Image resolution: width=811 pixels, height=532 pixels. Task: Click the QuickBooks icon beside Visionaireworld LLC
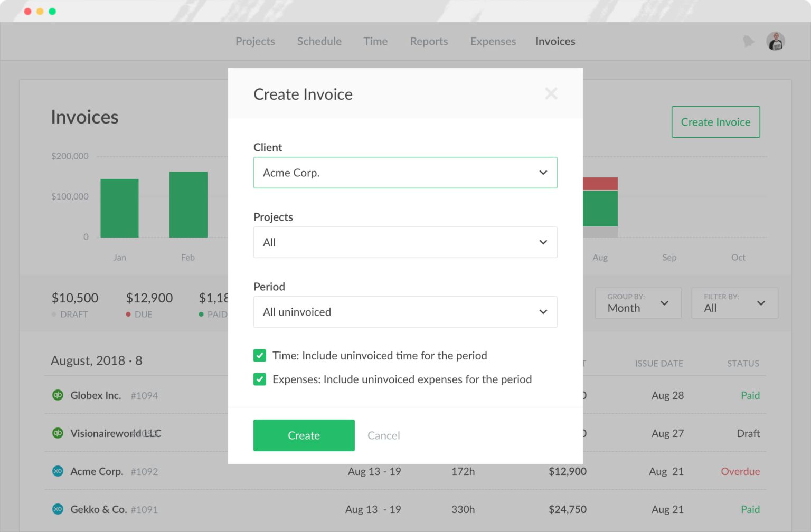coord(58,433)
